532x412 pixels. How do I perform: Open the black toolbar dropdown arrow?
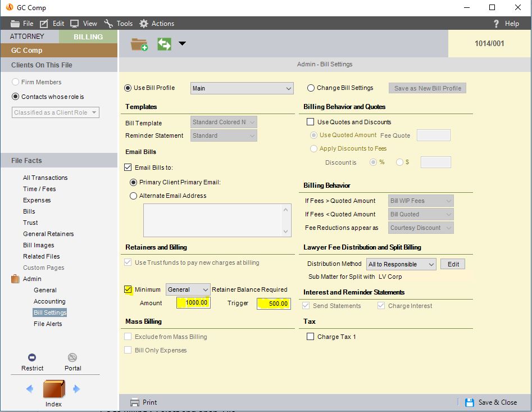coord(182,43)
